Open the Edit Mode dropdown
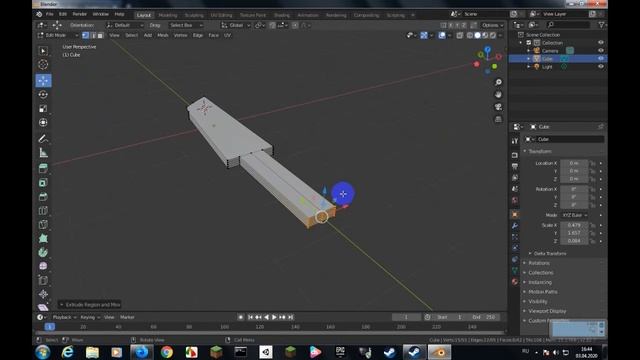The height and width of the screenshot is (360, 640). tap(58, 36)
